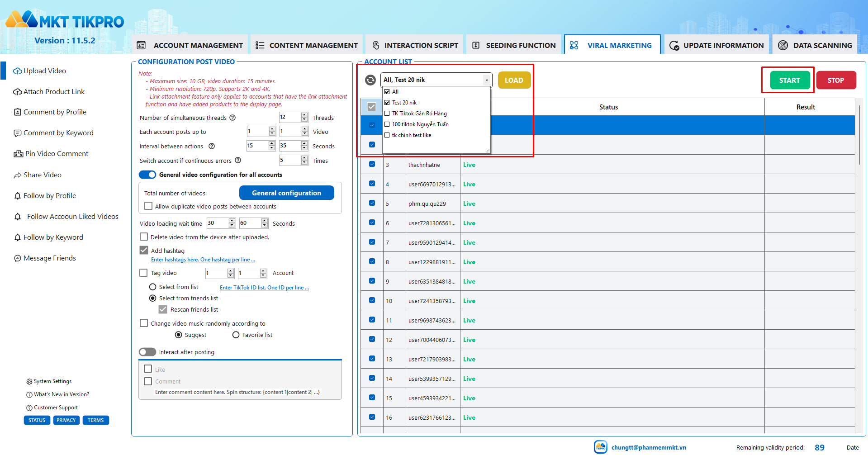Increase video loading wait minimum stepper
Screen dimensions: 868x455
click(x=232, y=221)
